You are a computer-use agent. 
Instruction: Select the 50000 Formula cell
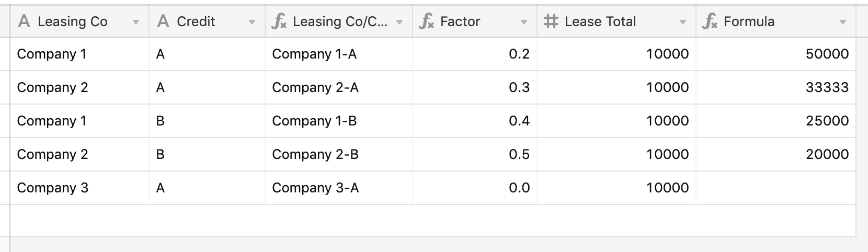click(776, 54)
